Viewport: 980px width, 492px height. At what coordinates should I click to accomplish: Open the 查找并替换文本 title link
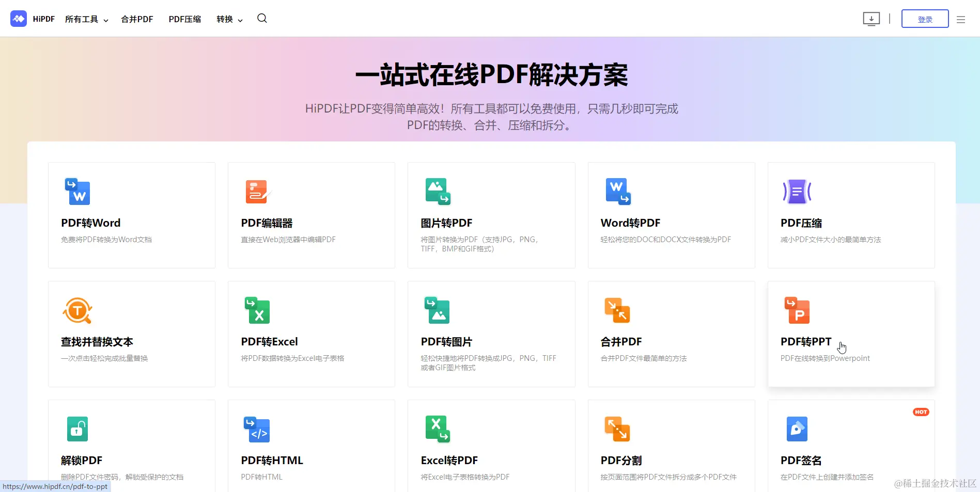(x=97, y=342)
